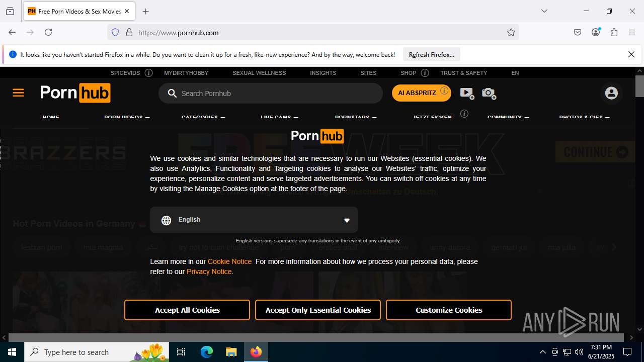This screenshot has height=362, width=644.
Task: Open a new tab with the plus button
Action: pos(145,11)
